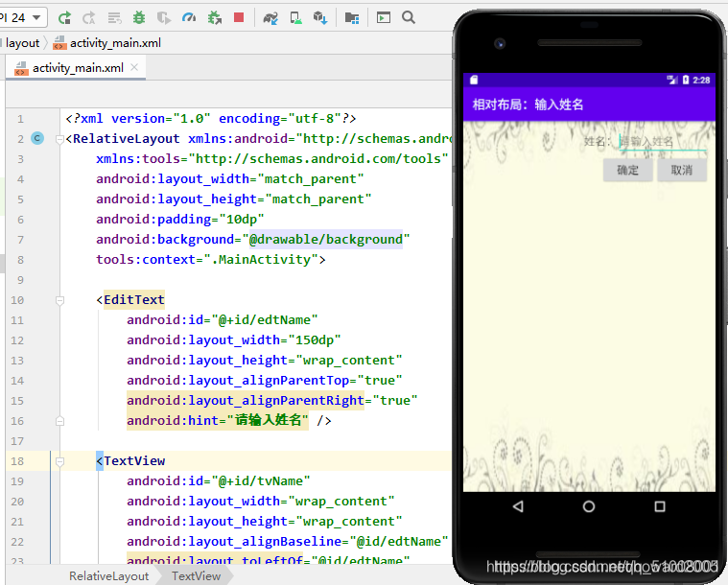Click the Rerun app icon

coord(64,18)
